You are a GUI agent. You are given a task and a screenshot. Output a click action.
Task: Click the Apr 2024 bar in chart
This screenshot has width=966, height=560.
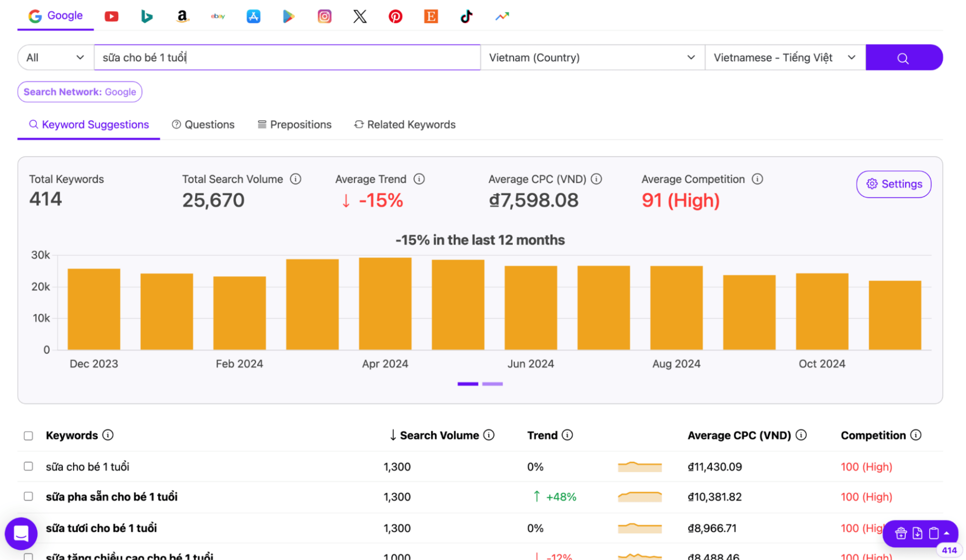coord(385,303)
